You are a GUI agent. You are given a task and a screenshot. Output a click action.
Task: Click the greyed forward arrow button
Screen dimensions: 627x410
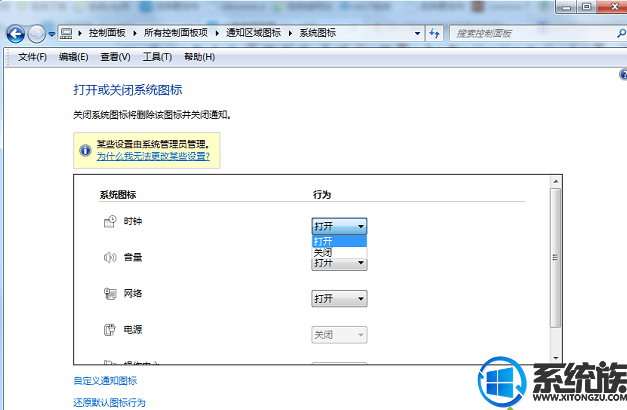point(37,34)
